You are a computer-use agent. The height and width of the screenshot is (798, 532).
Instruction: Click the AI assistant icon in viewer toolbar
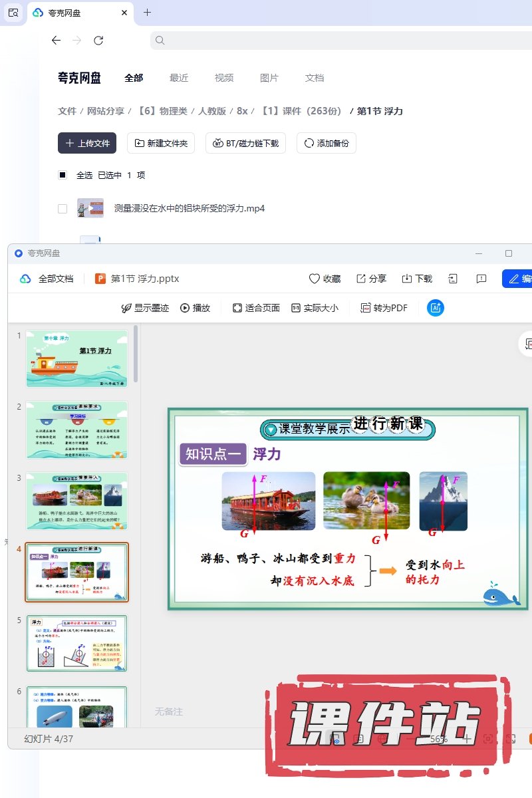pos(436,308)
